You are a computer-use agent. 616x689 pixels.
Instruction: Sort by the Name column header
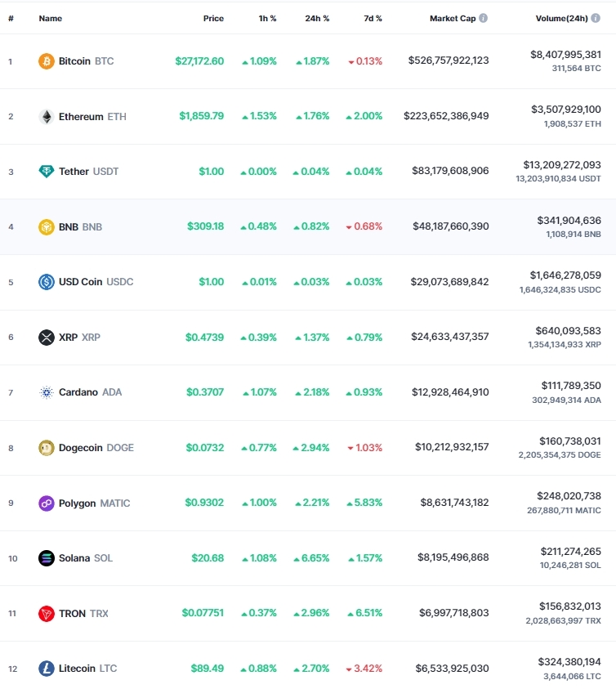pyautogui.click(x=51, y=19)
